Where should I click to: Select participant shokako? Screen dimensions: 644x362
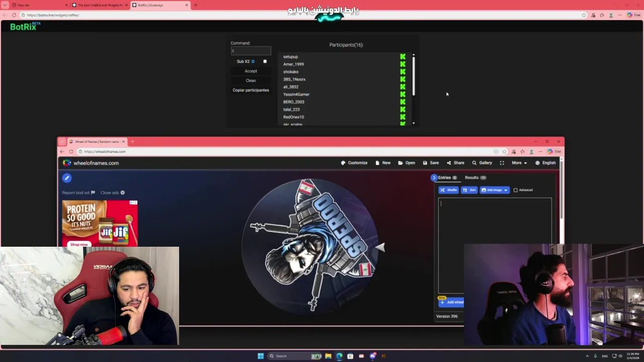click(291, 72)
